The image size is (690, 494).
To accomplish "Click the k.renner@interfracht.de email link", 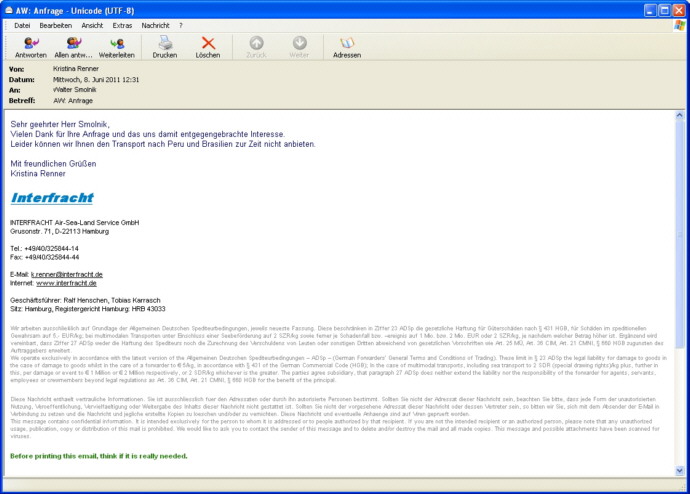I will pos(66,273).
